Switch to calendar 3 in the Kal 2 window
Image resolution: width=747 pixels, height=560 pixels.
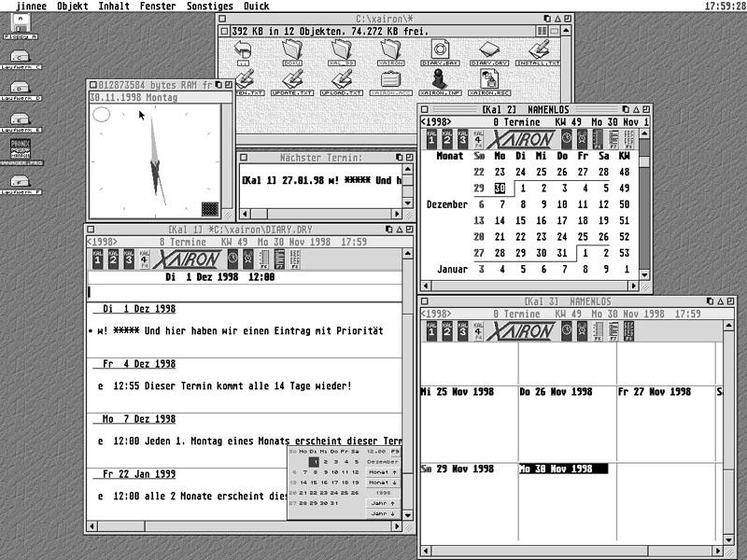[461, 139]
